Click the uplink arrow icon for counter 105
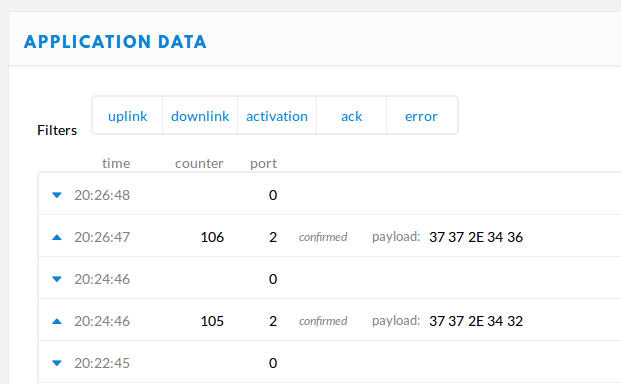This screenshot has height=384, width=621. tap(57, 321)
